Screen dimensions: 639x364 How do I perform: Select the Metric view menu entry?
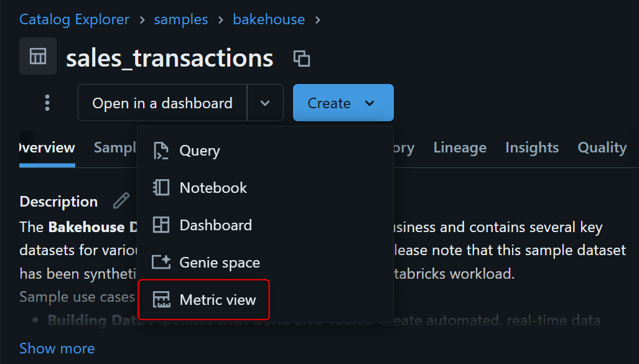pos(218,300)
